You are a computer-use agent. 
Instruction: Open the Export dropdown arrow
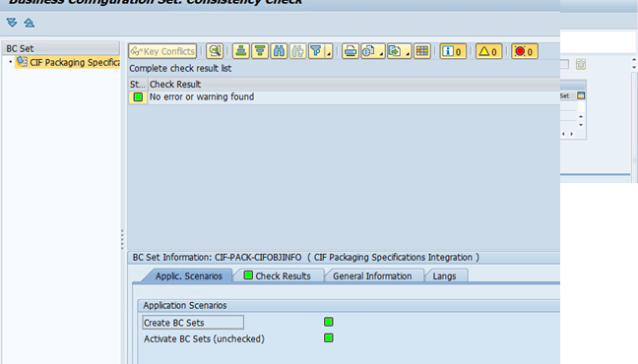[408, 53]
